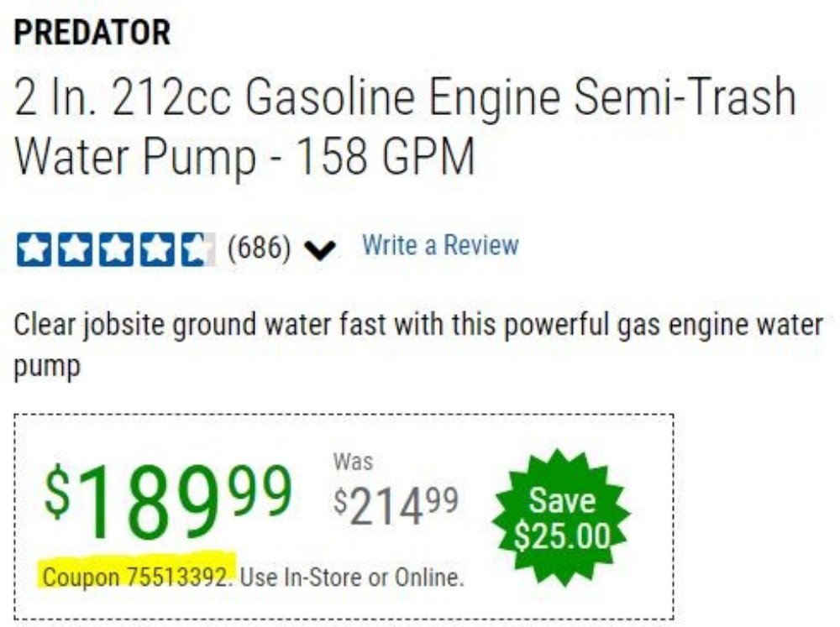Click the third blue rating star

[116, 249]
